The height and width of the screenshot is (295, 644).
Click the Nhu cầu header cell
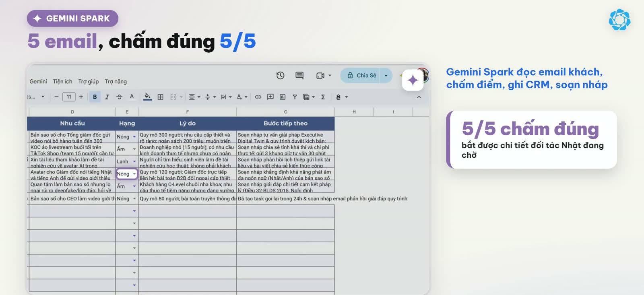click(72, 123)
